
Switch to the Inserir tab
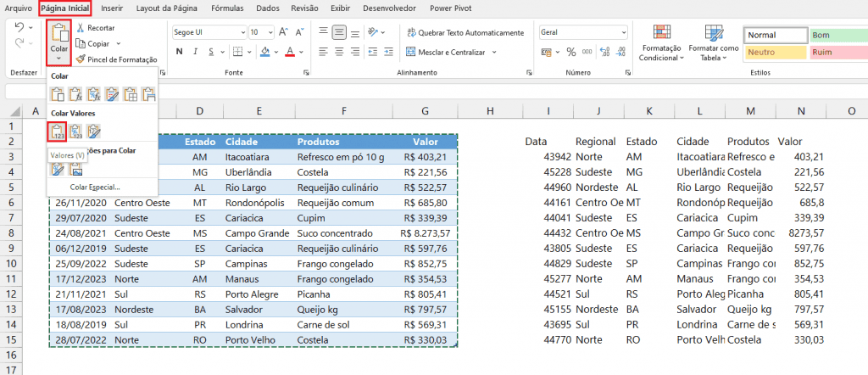pyautogui.click(x=112, y=8)
